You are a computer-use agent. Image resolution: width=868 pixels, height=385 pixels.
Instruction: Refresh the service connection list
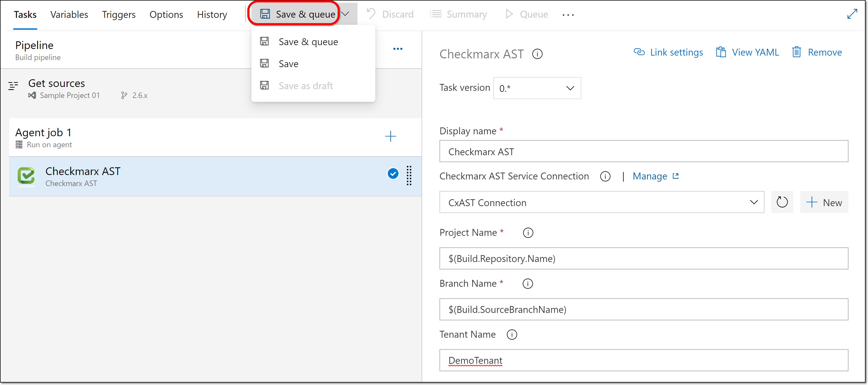pyautogui.click(x=782, y=202)
